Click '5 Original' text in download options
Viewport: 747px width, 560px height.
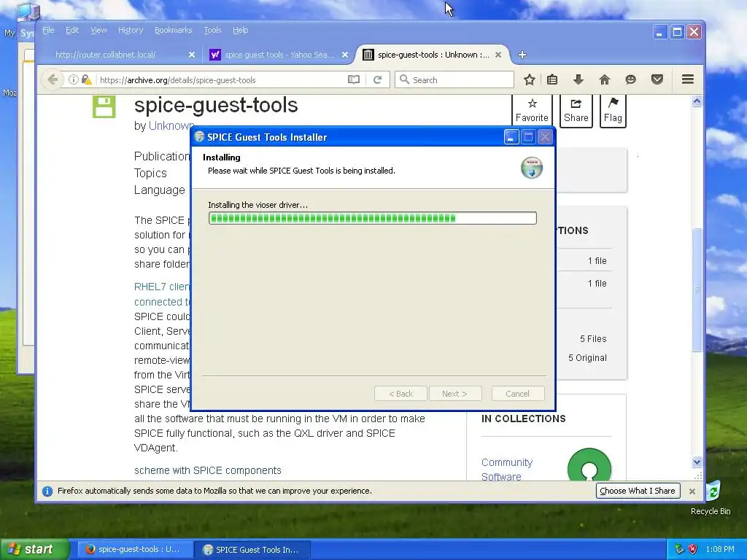(x=587, y=357)
